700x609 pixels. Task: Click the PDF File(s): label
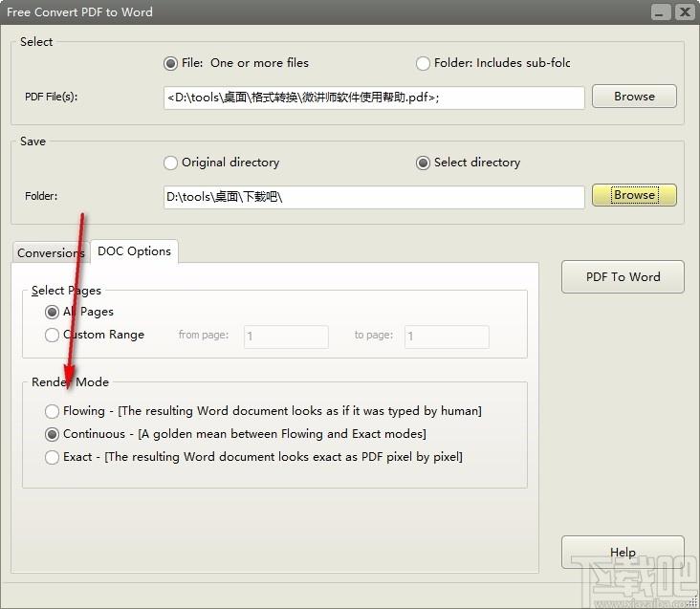point(51,97)
